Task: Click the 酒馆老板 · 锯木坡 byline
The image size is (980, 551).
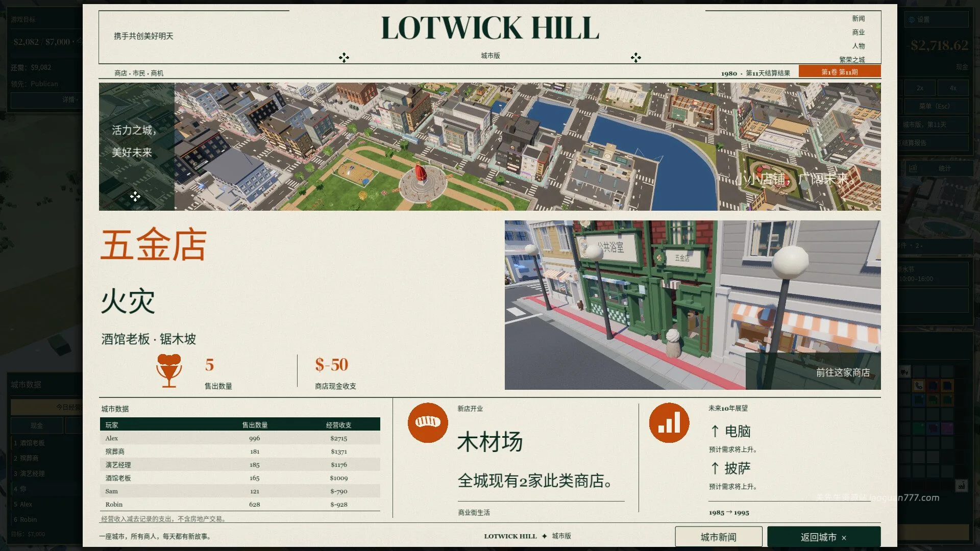Action: click(149, 339)
